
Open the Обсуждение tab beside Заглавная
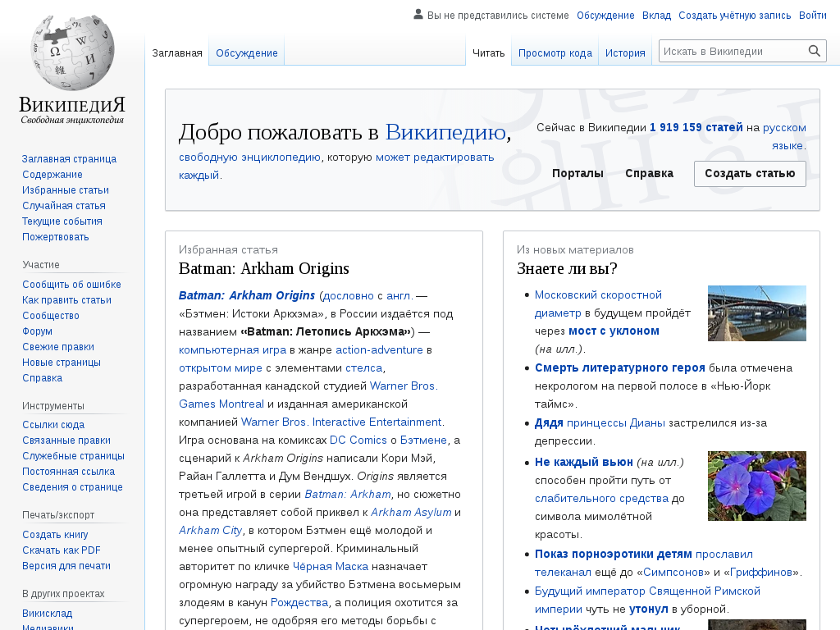(x=246, y=53)
